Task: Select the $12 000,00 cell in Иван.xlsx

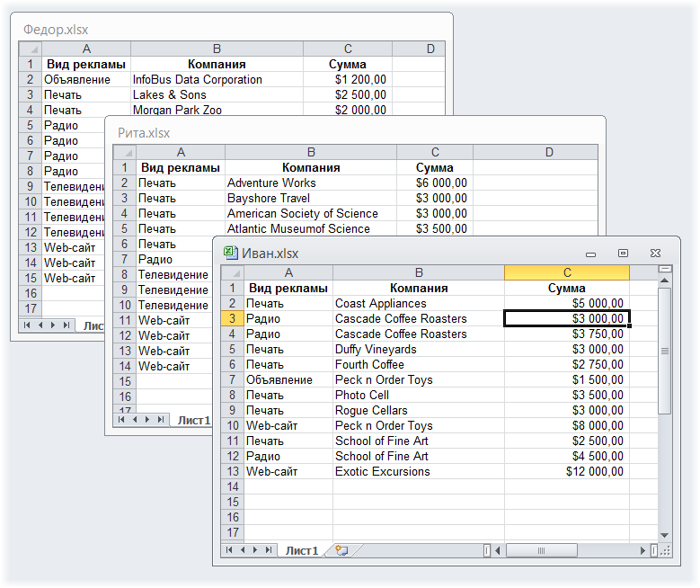Action: (x=567, y=471)
